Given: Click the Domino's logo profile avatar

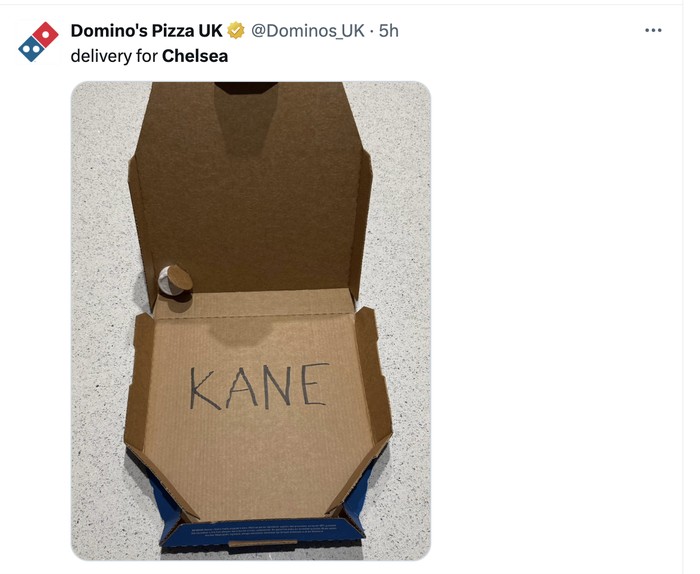Looking at the screenshot, I should (x=38, y=42).
